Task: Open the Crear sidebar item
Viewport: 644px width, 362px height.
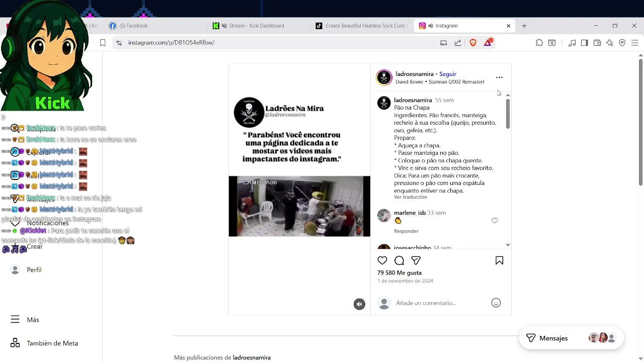Action: 35,246
